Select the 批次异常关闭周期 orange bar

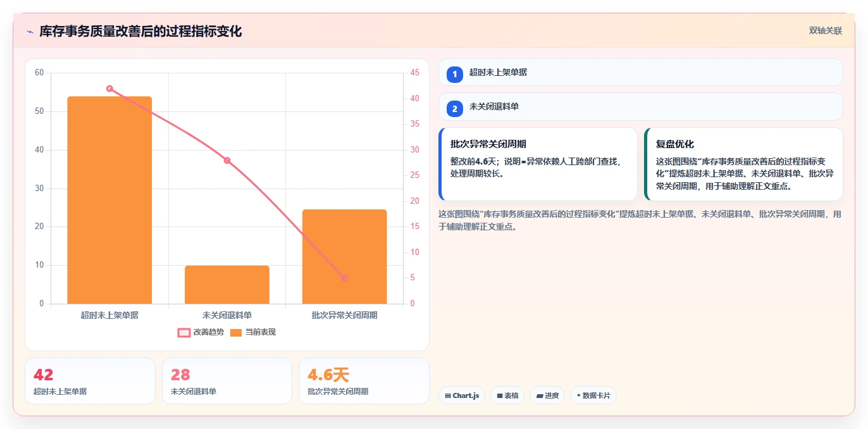pos(344,256)
